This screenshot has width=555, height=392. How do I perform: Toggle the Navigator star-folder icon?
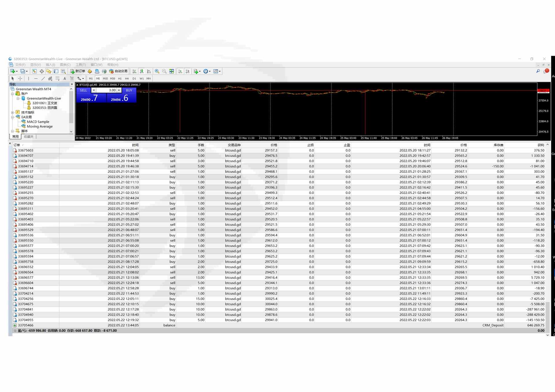pyautogui.click(x=49, y=71)
